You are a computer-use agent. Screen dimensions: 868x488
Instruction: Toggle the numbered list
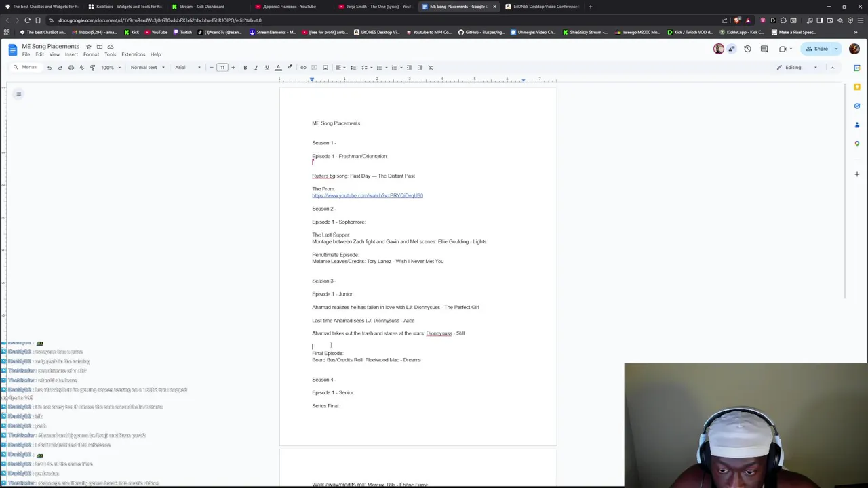(x=395, y=68)
